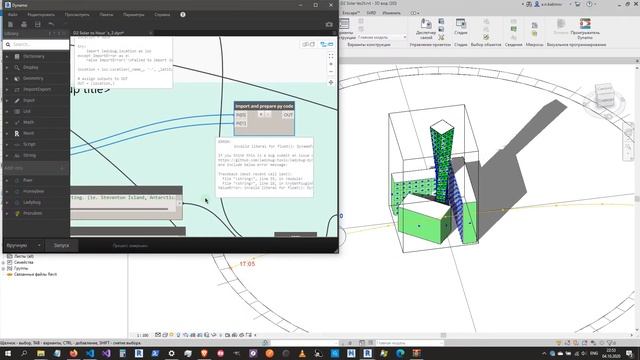Open the Файл menu in Dynamo
This screenshot has width=640, height=360.
pyautogui.click(x=13, y=15)
